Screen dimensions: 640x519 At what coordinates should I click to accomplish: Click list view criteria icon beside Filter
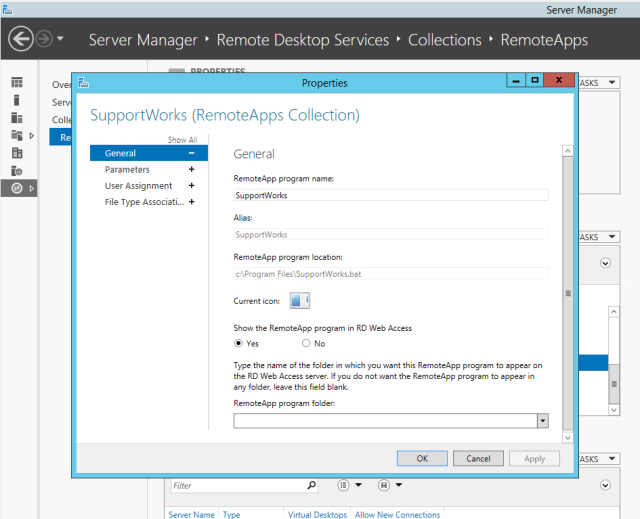click(343, 485)
